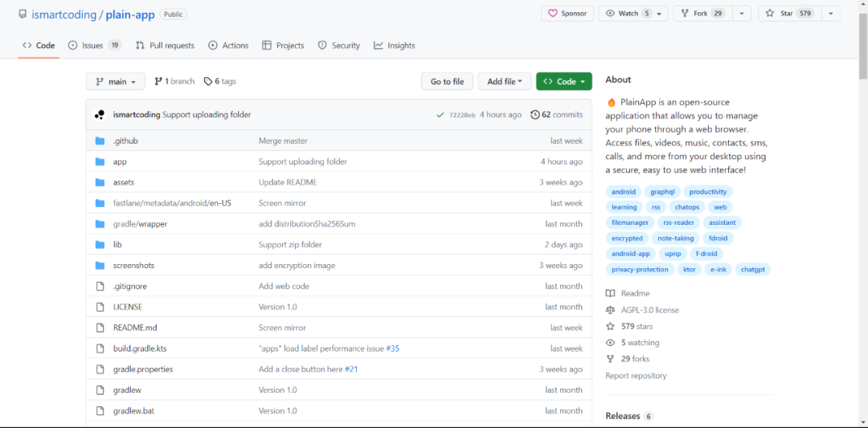868x428 pixels.
Task: Click the folder icon for fastlane/metadata/android/en-US
Action: point(100,203)
